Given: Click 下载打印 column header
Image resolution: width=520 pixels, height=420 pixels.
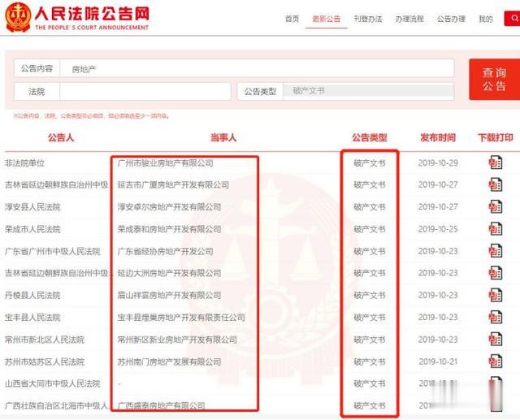Looking at the screenshot, I should [x=496, y=137].
